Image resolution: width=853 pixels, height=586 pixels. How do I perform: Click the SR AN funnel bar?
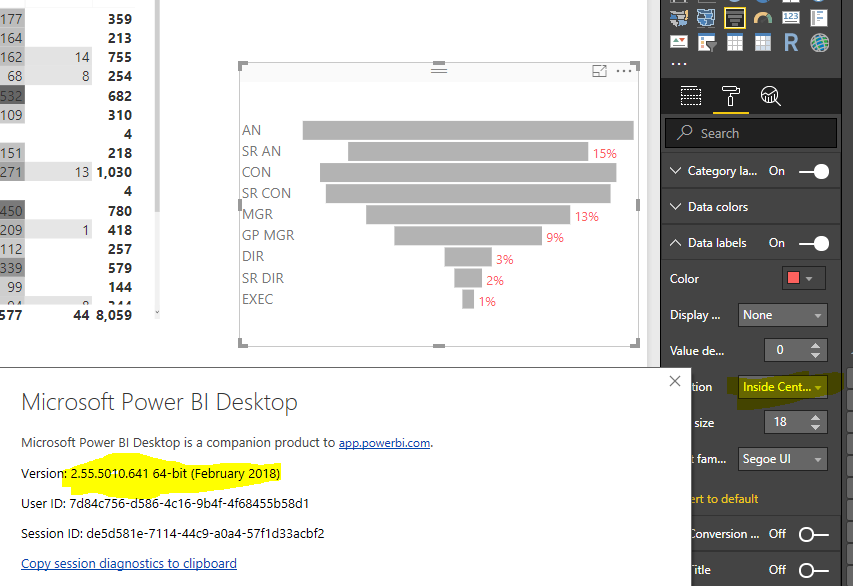468,151
